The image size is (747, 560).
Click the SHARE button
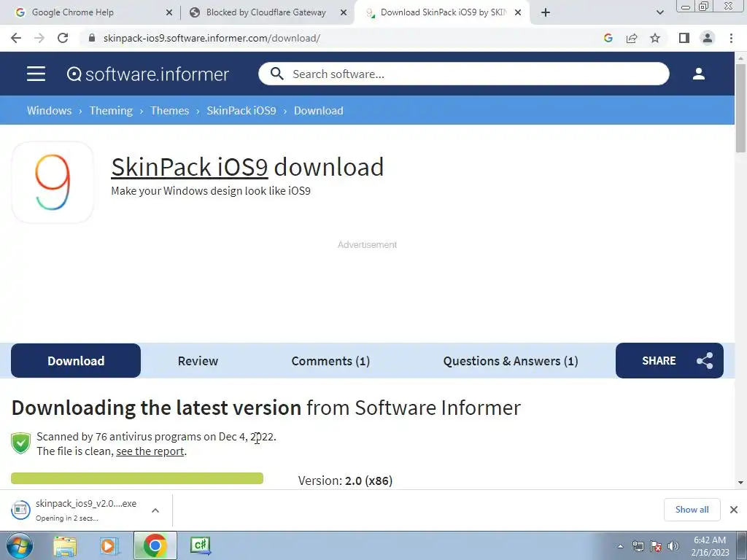click(670, 360)
